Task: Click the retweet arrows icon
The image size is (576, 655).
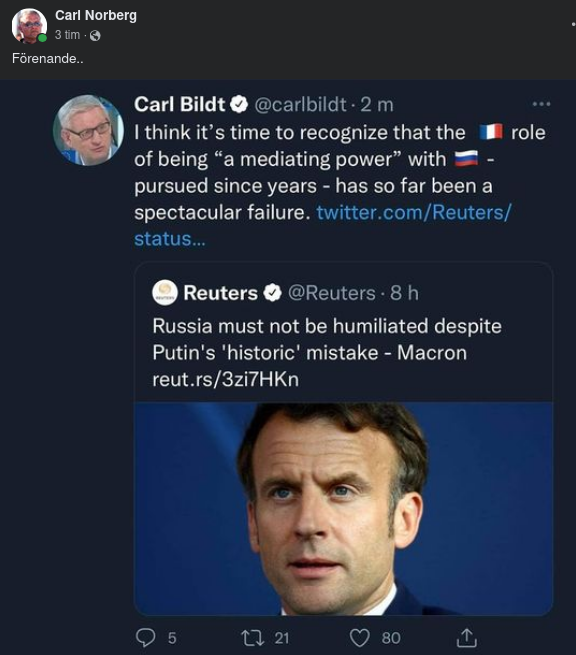Action: [252, 638]
